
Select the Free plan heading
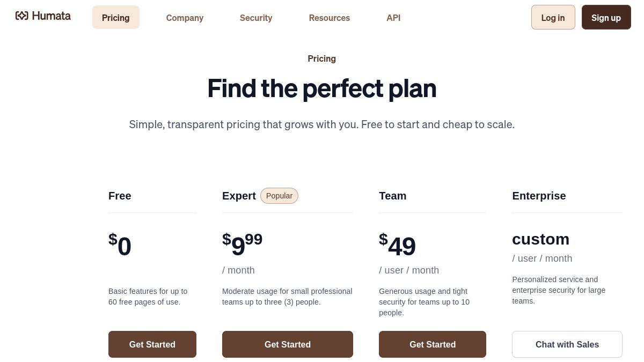pyautogui.click(x=120, y=196)
